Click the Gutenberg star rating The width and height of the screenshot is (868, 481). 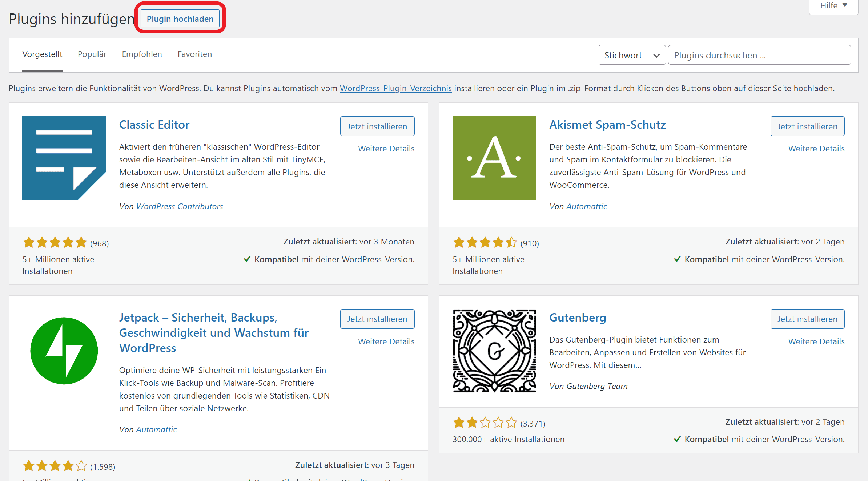(x=485, y=423)
